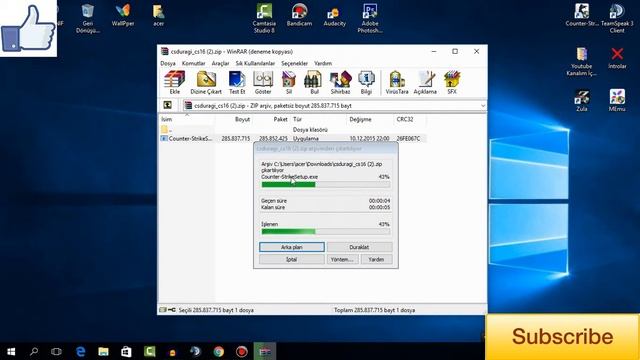Sort by the Paket column header
The width and height of the screenshot is (640, 360).
pos(271,119)
